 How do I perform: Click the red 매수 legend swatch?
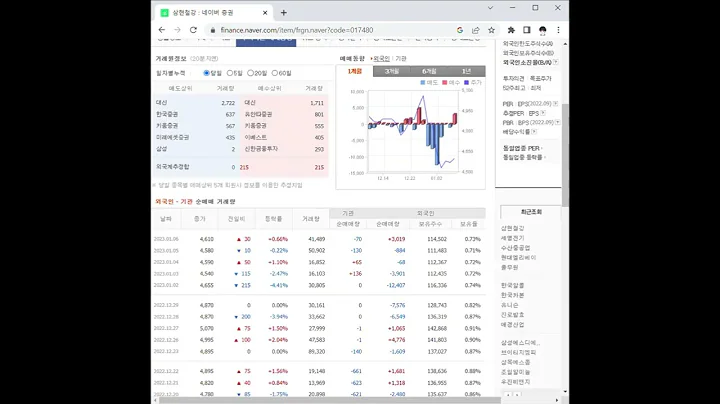(x=444, y=83)
